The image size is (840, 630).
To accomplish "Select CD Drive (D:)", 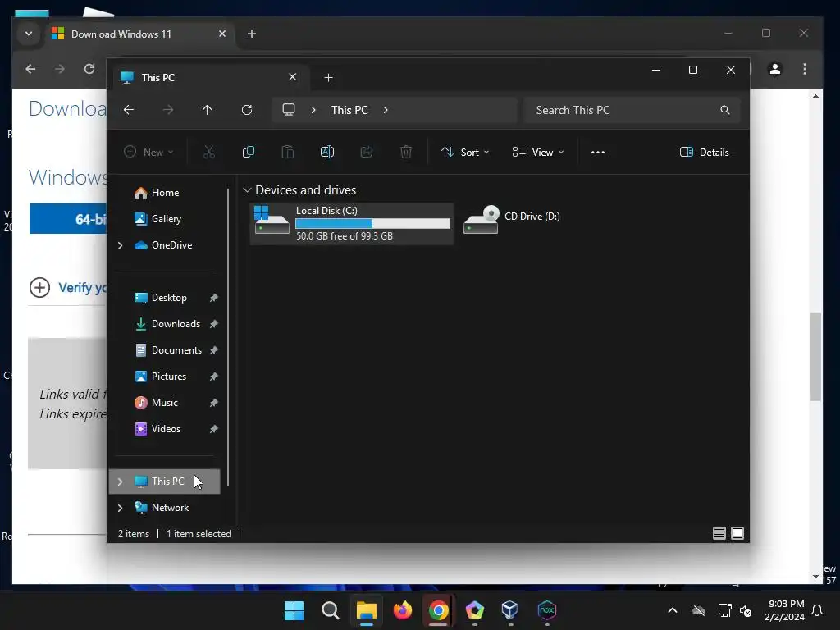I will [x=513, y=220].
